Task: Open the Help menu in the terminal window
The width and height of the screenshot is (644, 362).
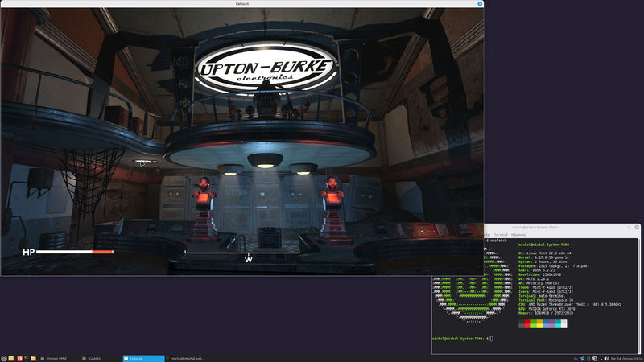Action: (x=518, y=234)
